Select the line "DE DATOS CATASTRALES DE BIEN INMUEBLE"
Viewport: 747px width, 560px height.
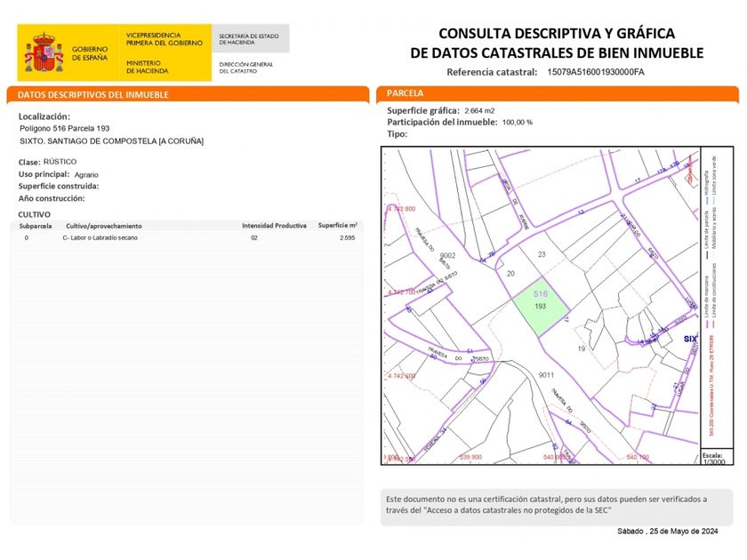[x=557, y=52]
